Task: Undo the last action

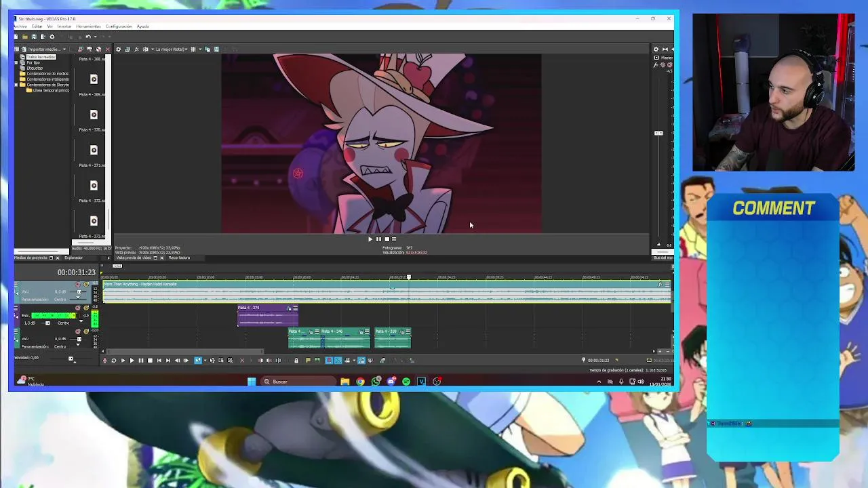Action: tap(88, 37)
